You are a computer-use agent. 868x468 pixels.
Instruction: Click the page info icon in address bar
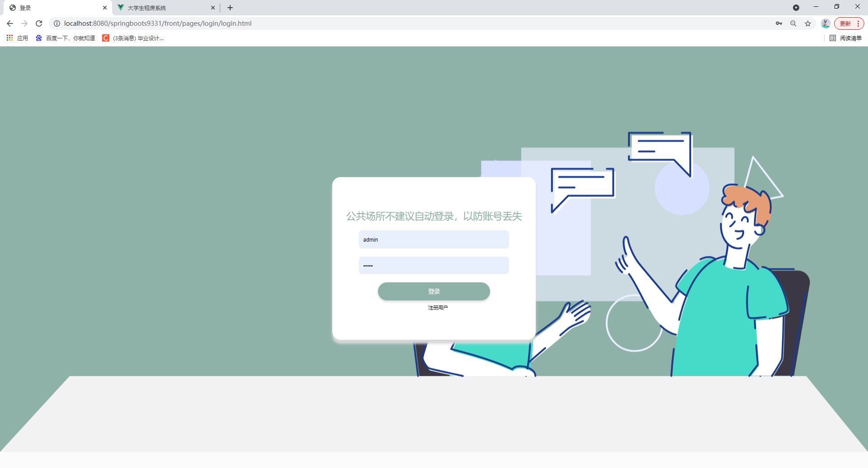click(57, 23)
